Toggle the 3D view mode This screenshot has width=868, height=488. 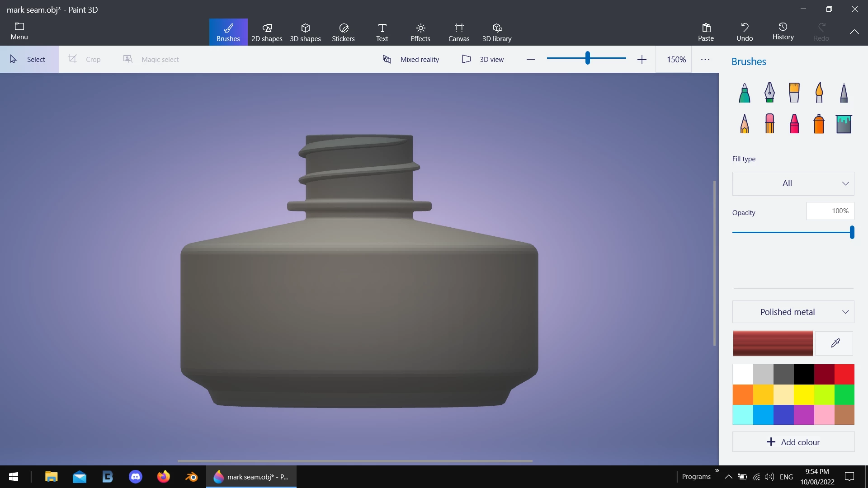point(483,59)
